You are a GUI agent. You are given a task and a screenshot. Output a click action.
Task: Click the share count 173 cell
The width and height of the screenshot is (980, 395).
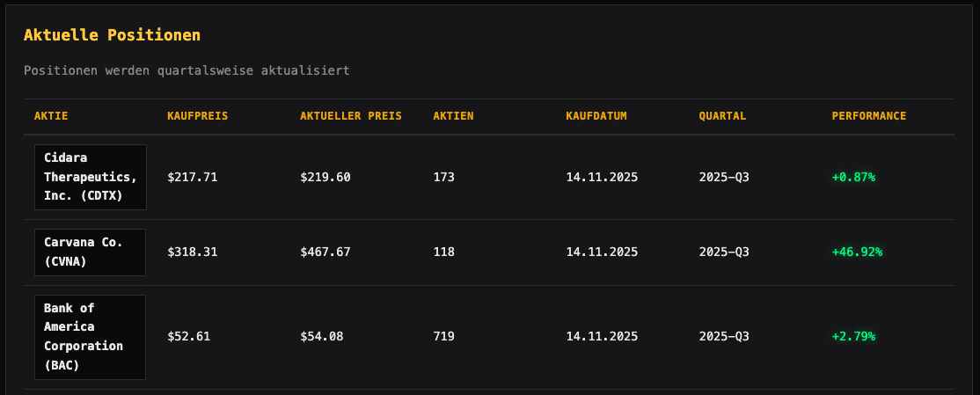pyautogui.click(x=444, y=177)
